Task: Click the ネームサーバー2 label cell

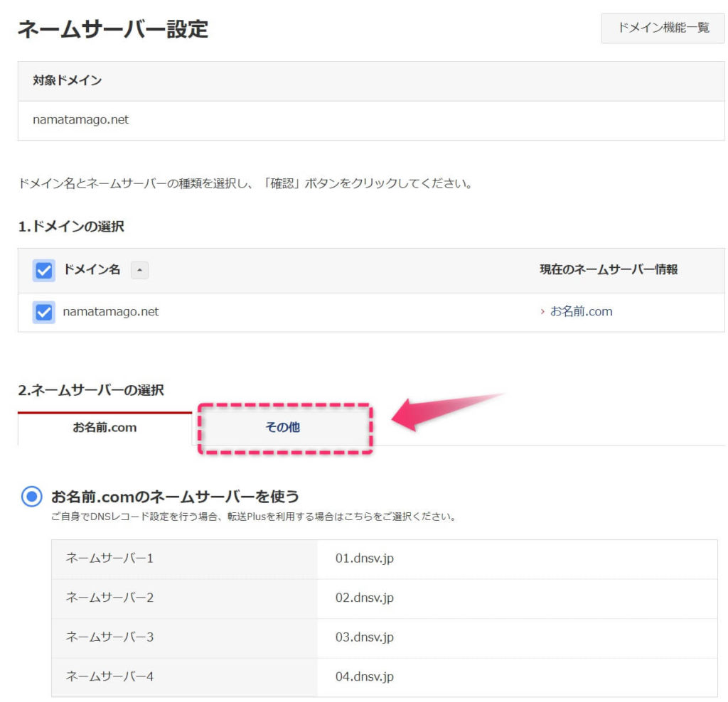Action: tap(184, 598)
